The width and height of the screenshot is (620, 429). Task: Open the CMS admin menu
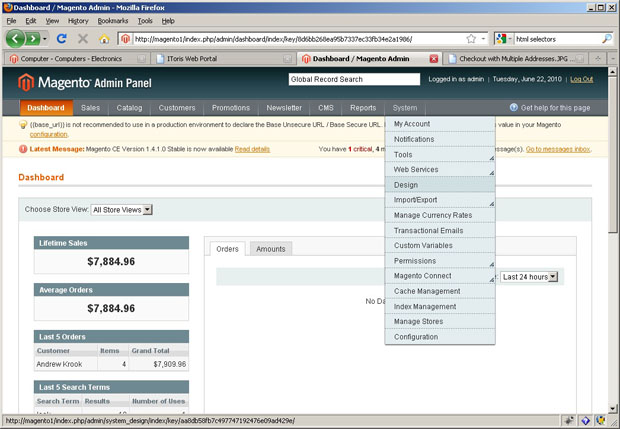click(x=326, y=108)
